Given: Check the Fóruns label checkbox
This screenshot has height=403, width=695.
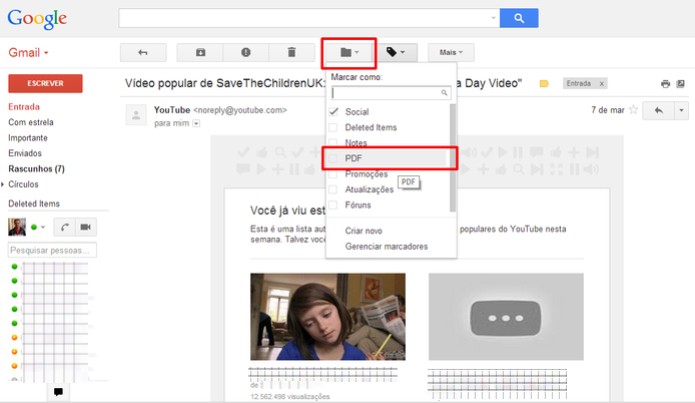Looking at the screenshot, I should 333,205.
